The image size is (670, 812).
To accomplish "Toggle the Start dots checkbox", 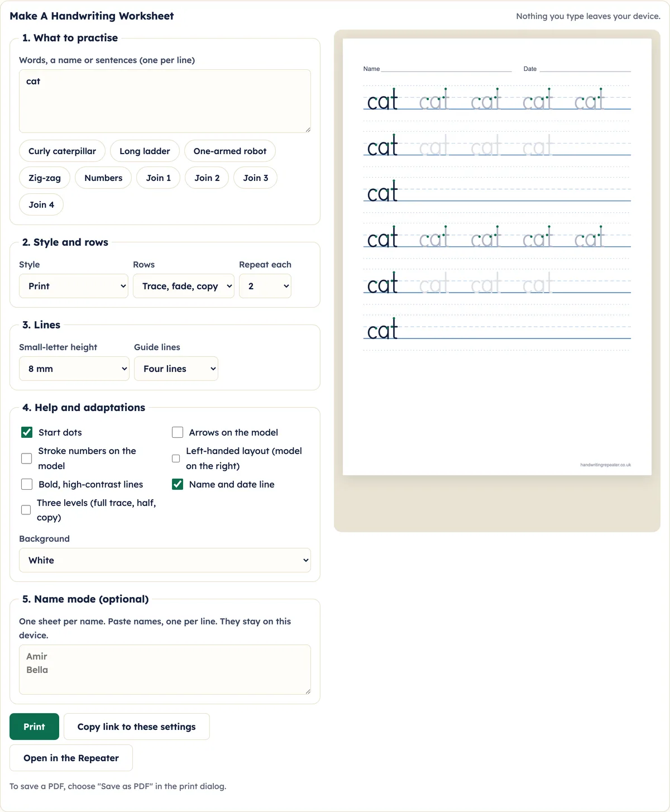I will tap(27, 432).
